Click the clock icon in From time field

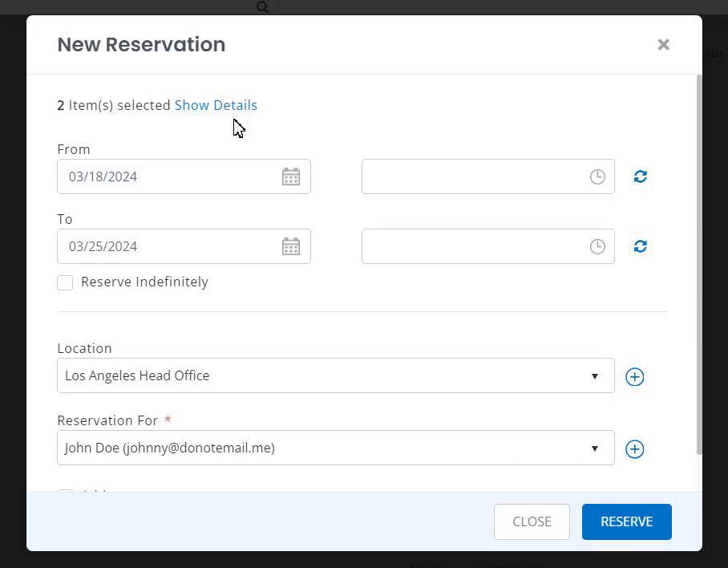tap(597, 176)
